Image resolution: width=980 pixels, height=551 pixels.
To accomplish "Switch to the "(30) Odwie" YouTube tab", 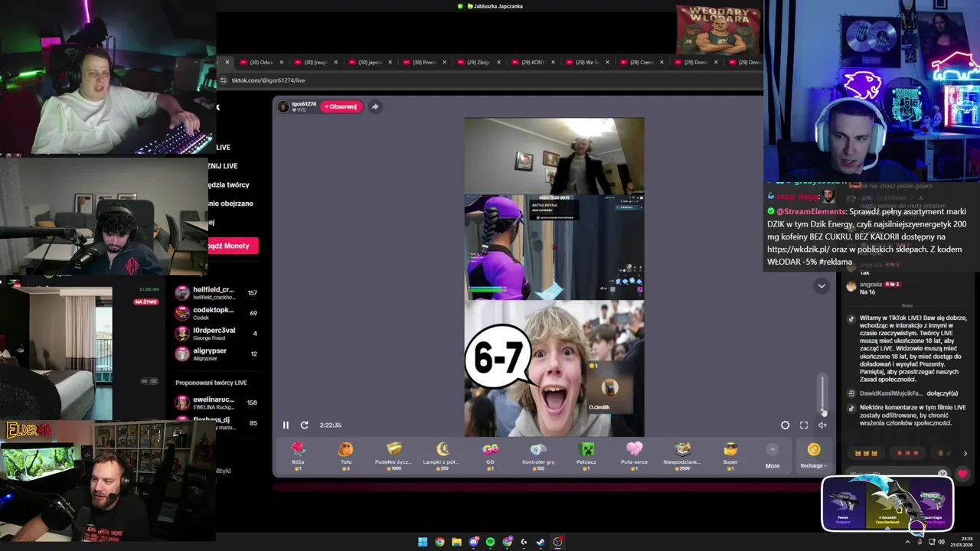I will pyautogui.click(x=262, y=62).
